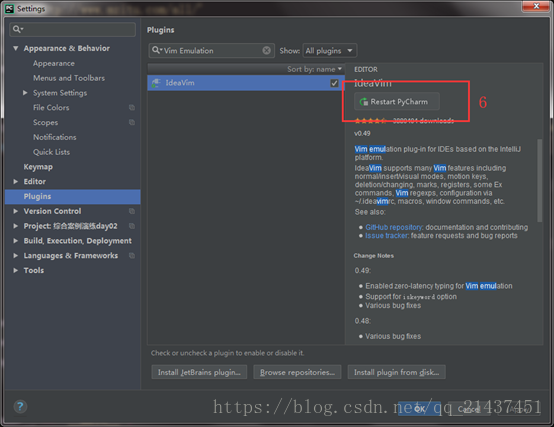Screen dimensions: 554x427
Task: Click Install plugin from disk button
Action: click(396, 372)
